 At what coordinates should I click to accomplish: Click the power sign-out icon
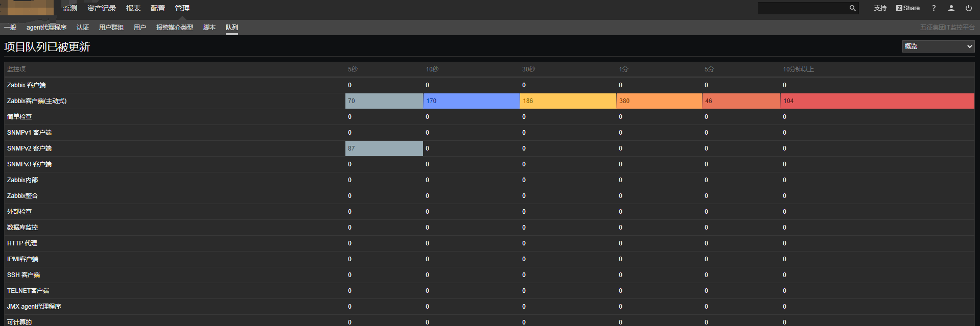(x=968, y=8)
